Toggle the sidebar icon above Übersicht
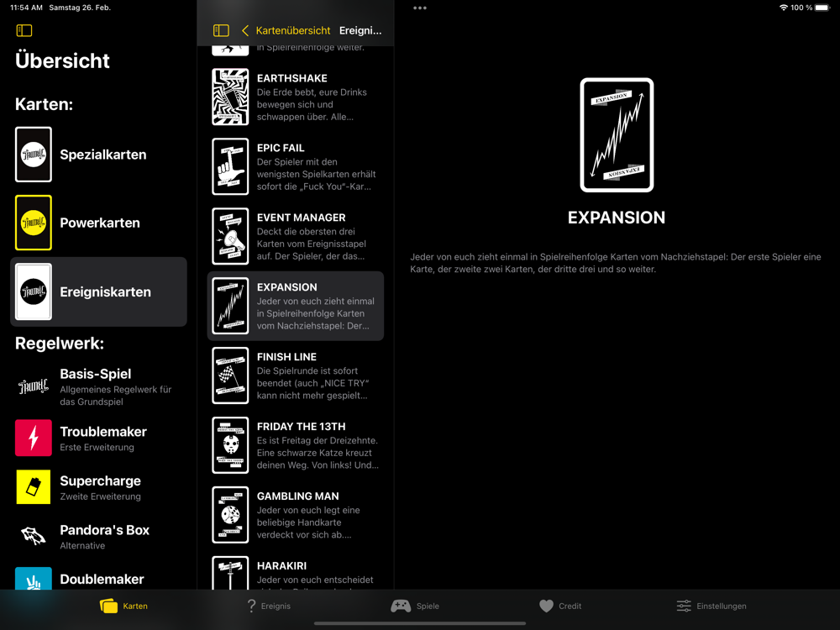This screenshot has width=840, height=630. click(x=24, y=30)
